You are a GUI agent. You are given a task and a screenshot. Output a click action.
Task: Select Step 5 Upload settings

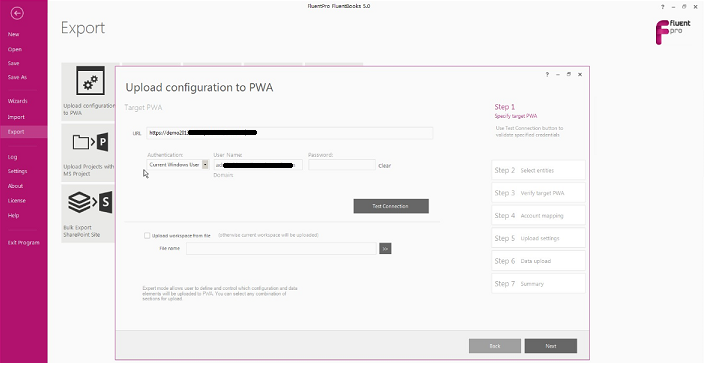click(538, 238)
